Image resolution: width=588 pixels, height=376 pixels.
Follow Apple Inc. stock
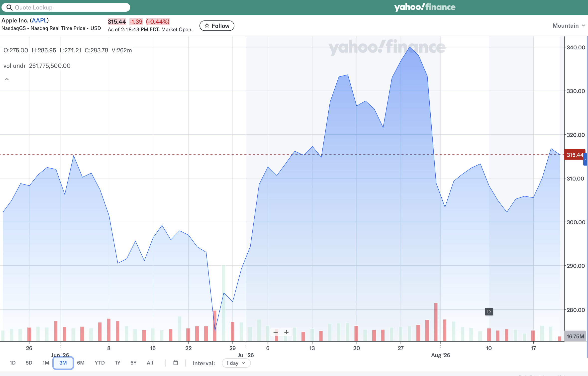[x=217, y=26]
